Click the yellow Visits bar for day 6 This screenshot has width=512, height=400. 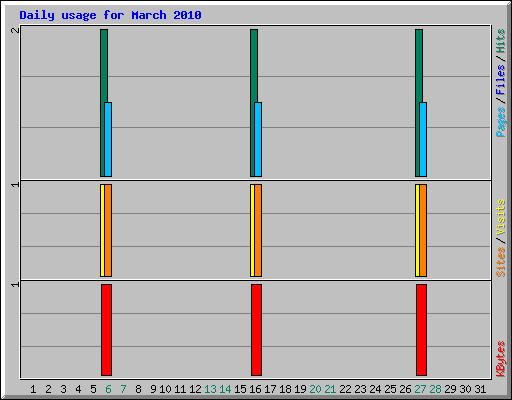(102, 230)
